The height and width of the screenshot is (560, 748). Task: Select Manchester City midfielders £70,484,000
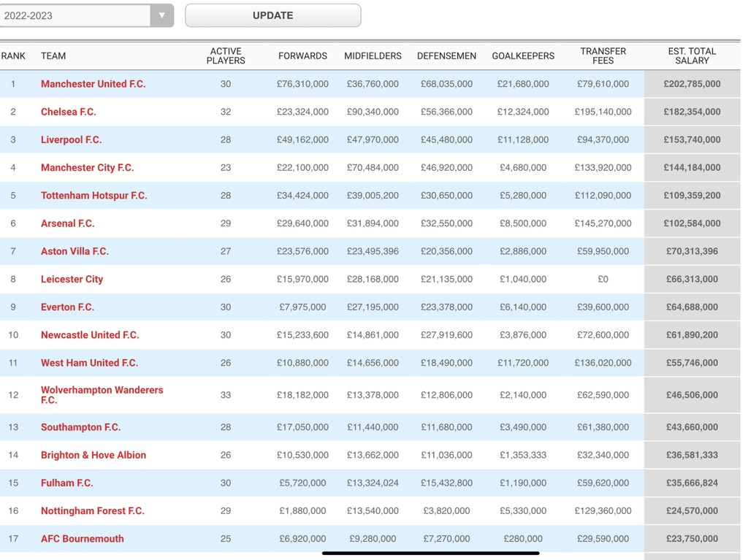373,167
